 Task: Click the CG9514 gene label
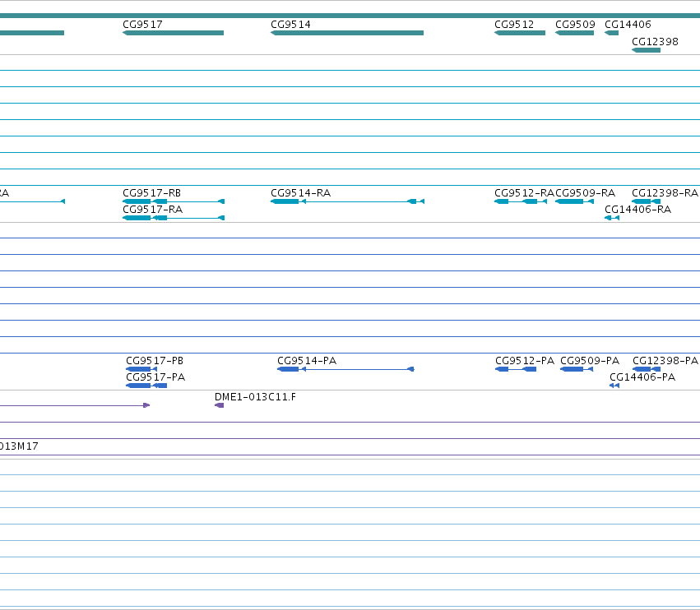(x=290, y=25)
